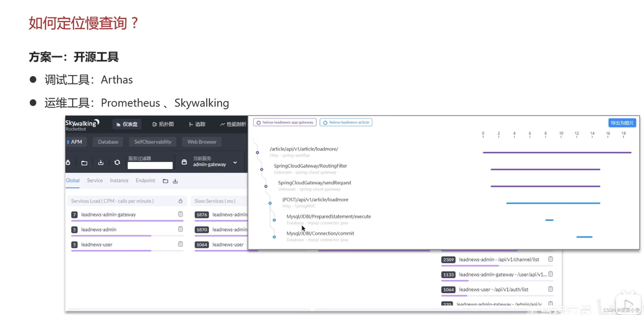644x315 pixels.
Task: Select leadnews-user in Services Load list
Action: pyautogui.click(x=97, y=244)
